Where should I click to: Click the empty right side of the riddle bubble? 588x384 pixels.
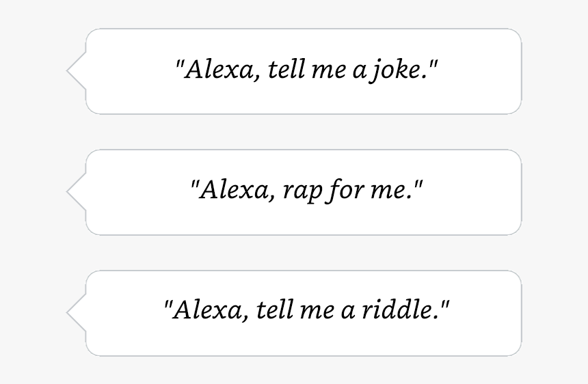tap(485, 313)
